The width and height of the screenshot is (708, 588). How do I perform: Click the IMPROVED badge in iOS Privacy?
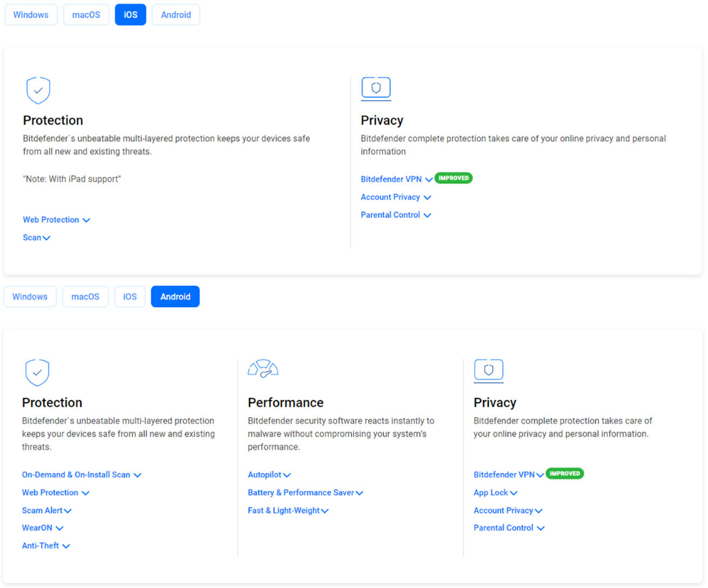click(x=454, y=178)
